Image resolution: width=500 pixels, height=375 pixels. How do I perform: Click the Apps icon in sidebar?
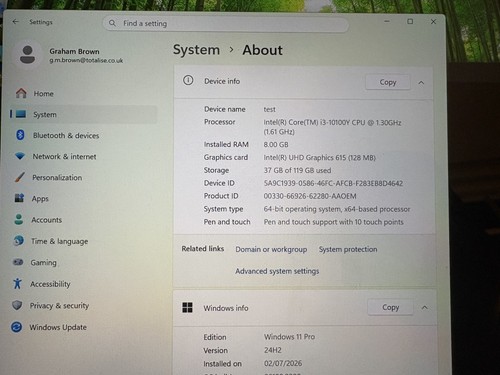pyautogui.click(x=19, y=198)
